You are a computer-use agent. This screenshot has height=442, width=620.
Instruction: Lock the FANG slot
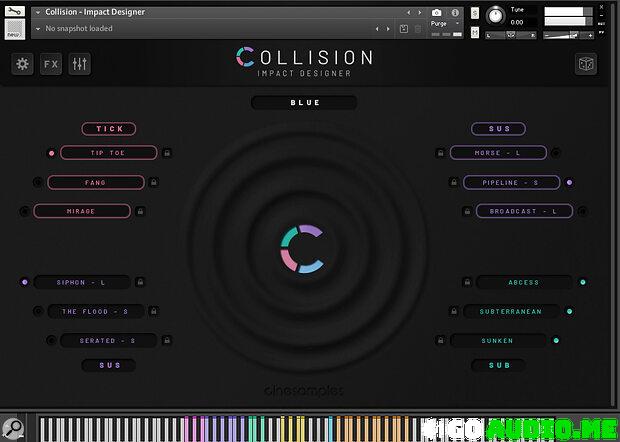[154, 182]
